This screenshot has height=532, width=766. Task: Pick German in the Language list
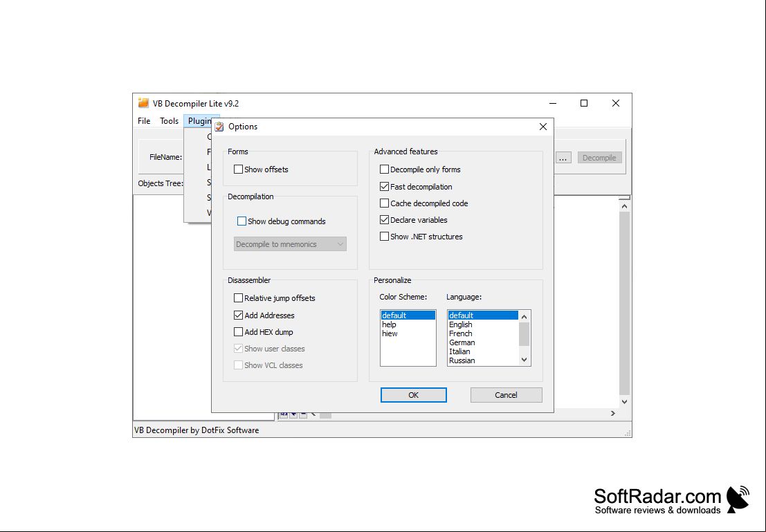[x=483, y=342]
